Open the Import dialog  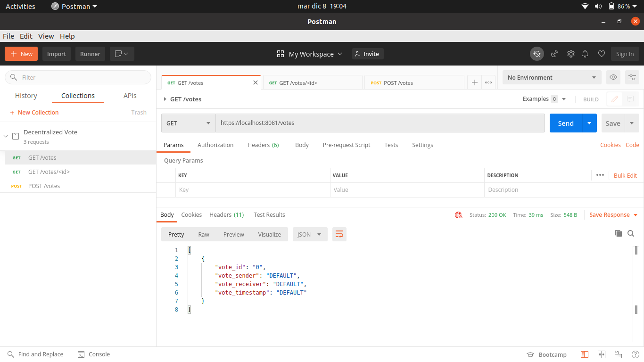coord(57,54)
